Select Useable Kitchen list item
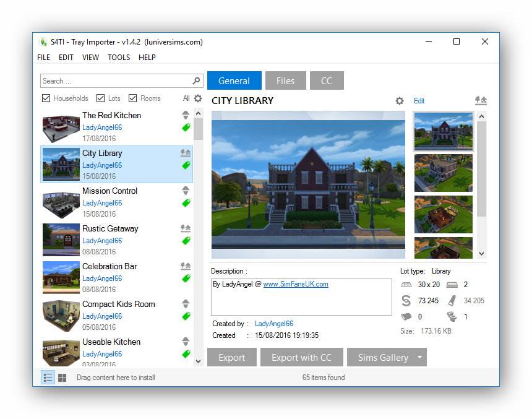The image size is (532, 419). (x=116, y=352)
